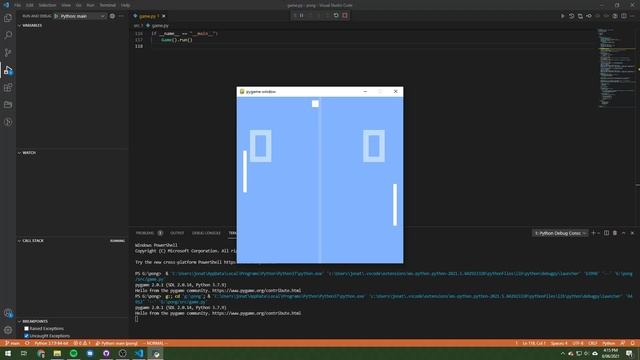This screenshot has height=360, width=640.
Task: Open Spotify from the taskbar
Action: coord(73,353)
